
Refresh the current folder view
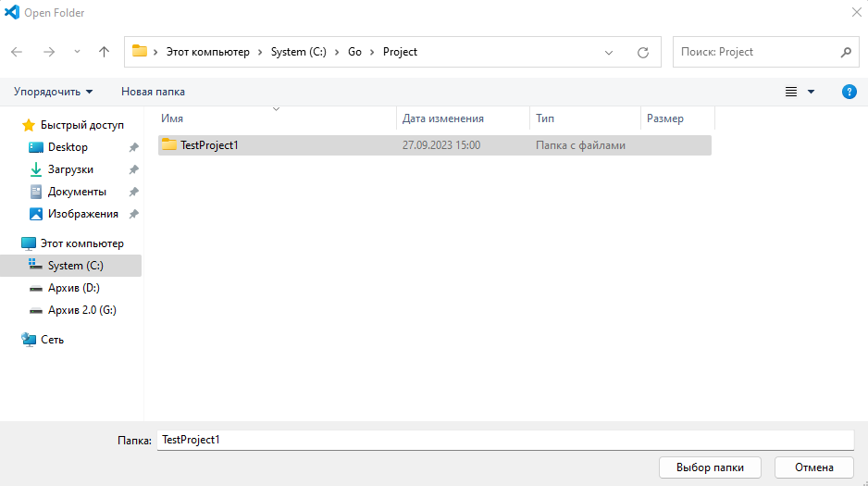tap(643, 53)
